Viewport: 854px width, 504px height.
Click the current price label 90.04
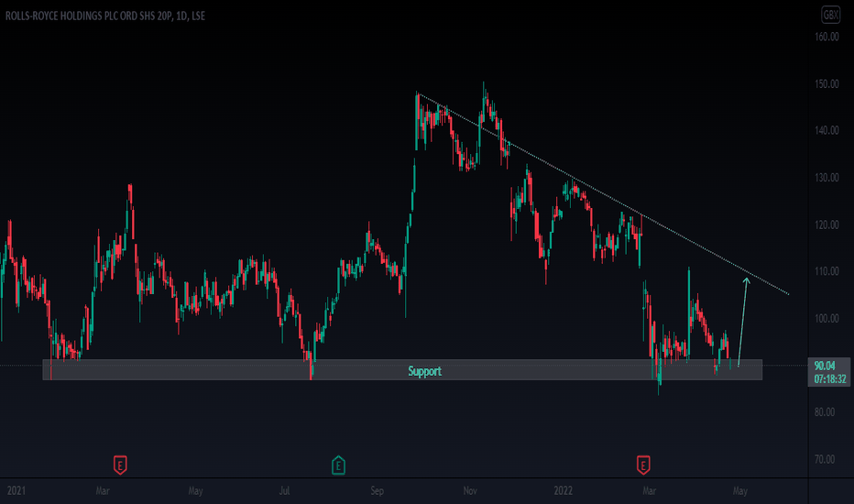point(825,367)
